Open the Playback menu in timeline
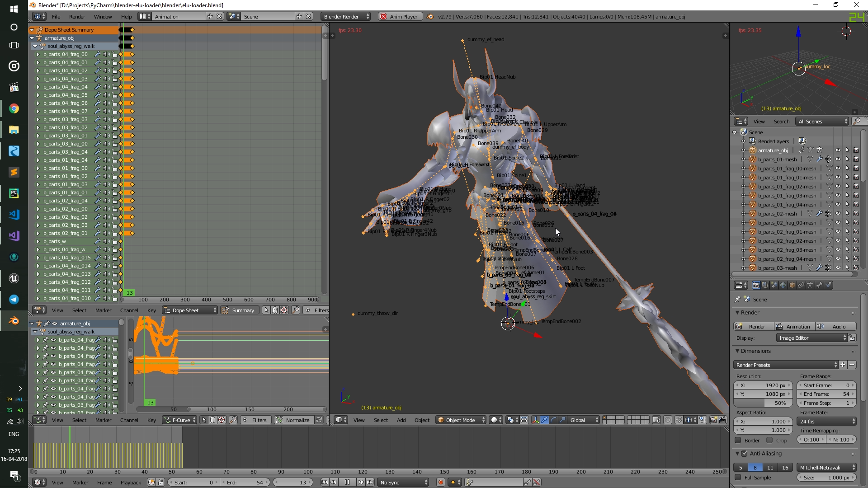Screen dimensions: 868x488 pos(131,482)
